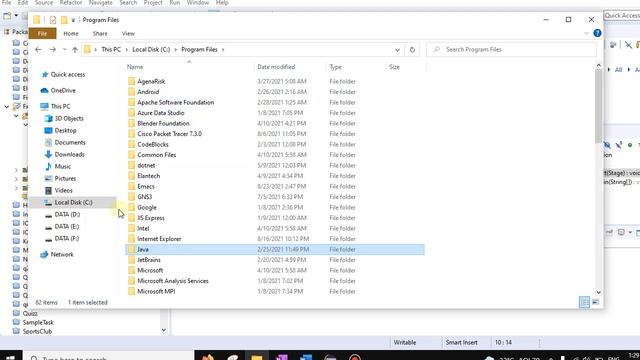Select the Java folder row

pos(275,249)
